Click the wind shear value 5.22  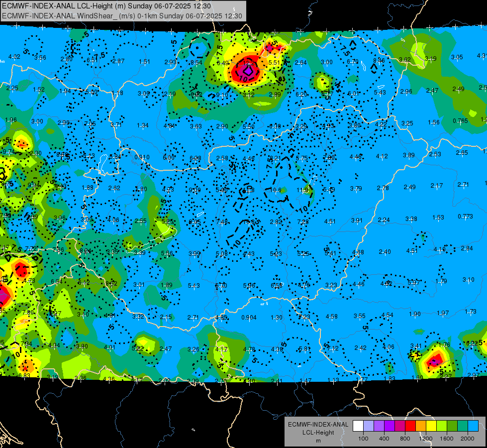coord(138,348)
